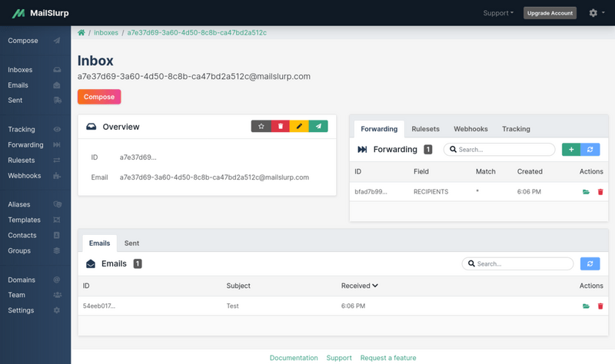Click the inbox ID breadcrumb link

point(197,32)
